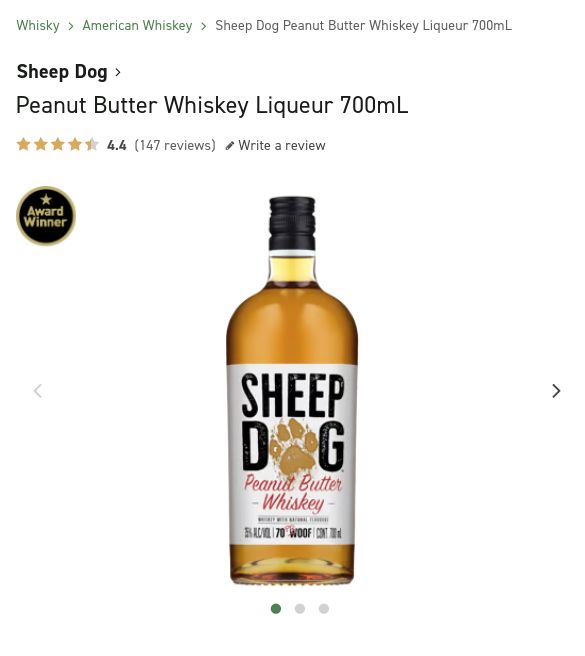Screen dimensions: 585x656
Task: Click the Sheep Dog bottle image
Action: pyautogui.click(x=292, y=390)
